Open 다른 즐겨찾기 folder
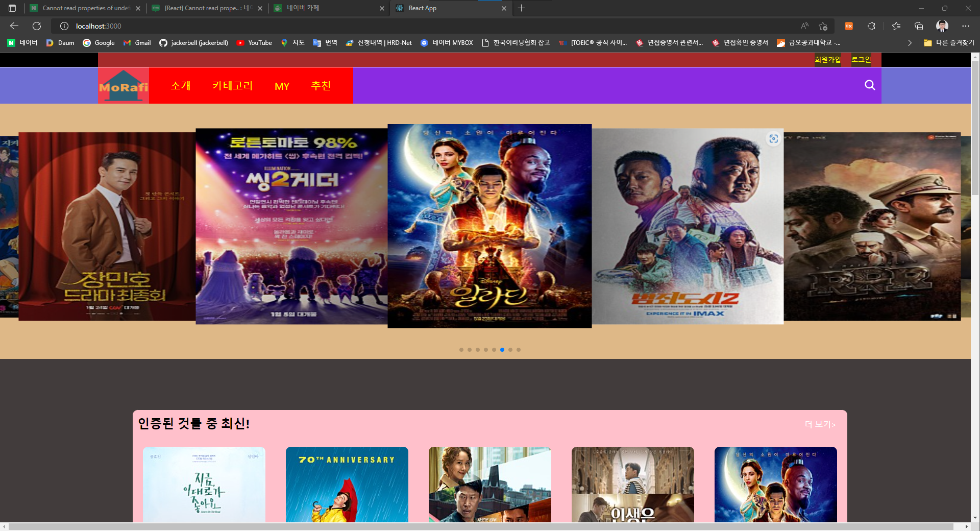Image resolution: width=980 pixels, height=531 pixels. coord(949,43)
